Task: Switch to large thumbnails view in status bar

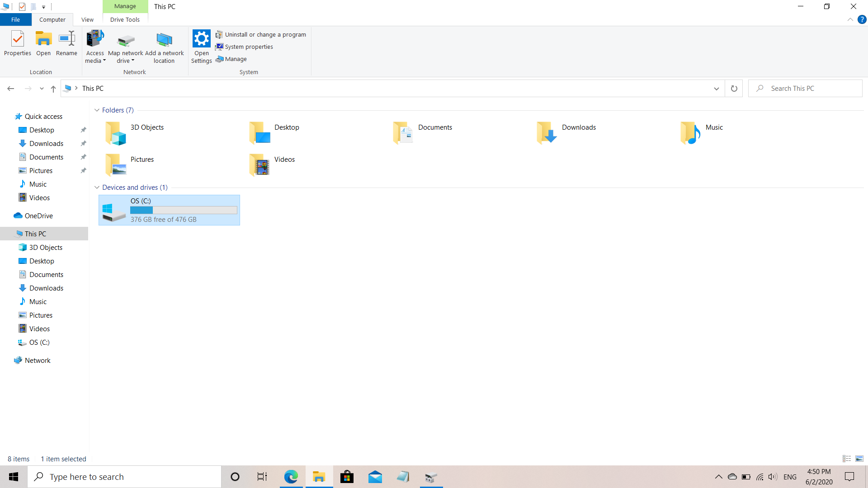Action: coord(859,459)
